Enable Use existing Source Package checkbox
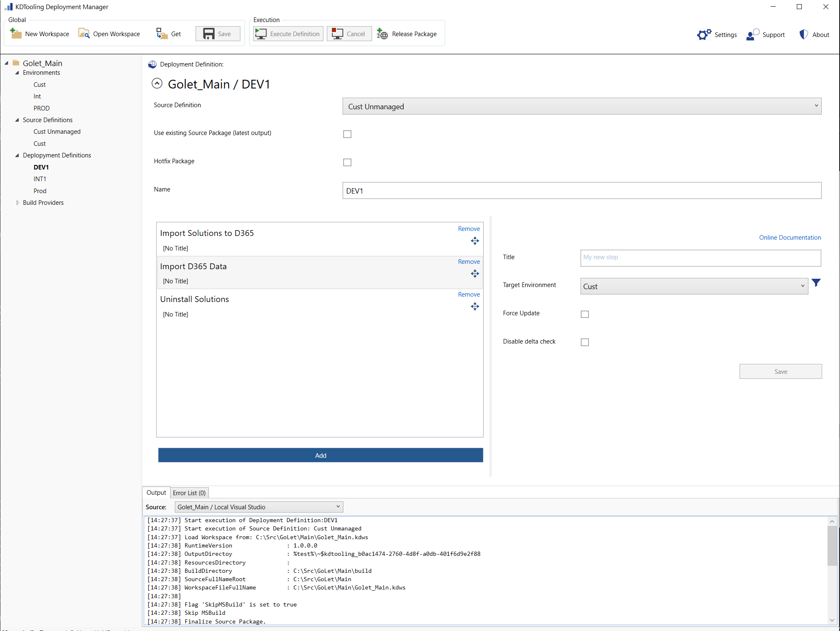 (x=347, y=134)
